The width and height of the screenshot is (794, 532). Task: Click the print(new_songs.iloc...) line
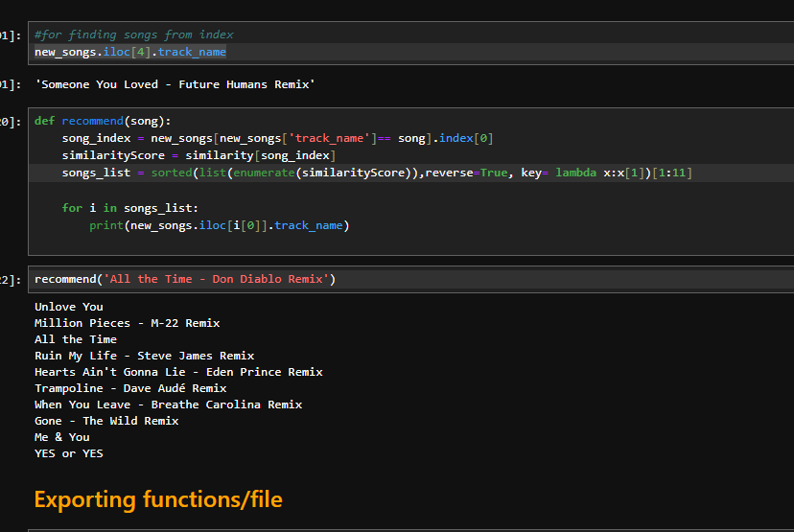[220, 225]
